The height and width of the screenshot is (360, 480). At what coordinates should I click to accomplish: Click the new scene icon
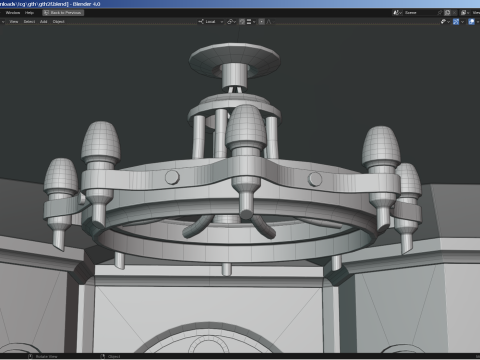[x=447, y=13]
